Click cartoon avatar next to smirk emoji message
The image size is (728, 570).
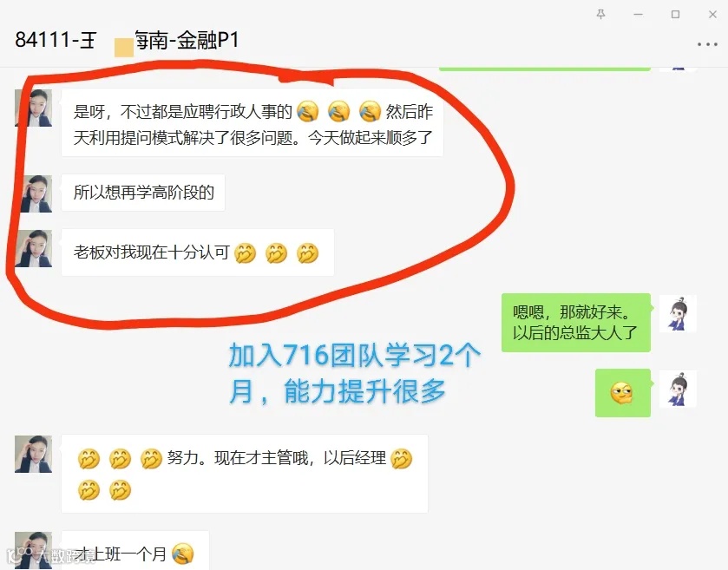[678, 389]
